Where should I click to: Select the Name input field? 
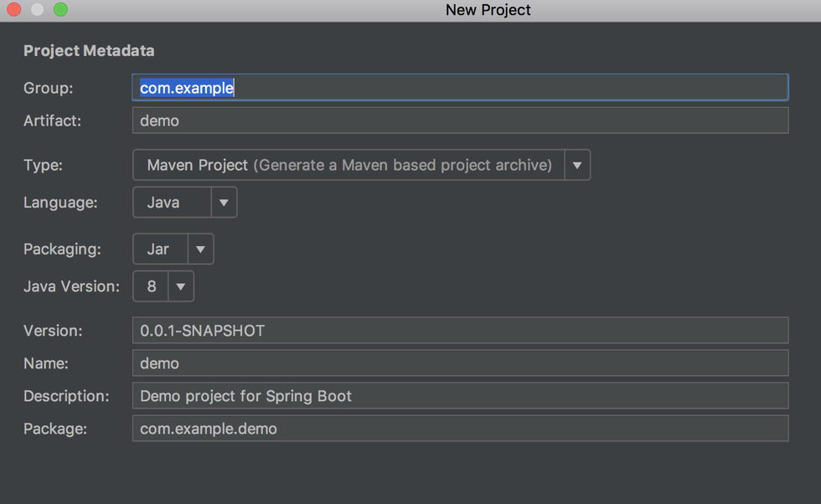click(460, 363)
